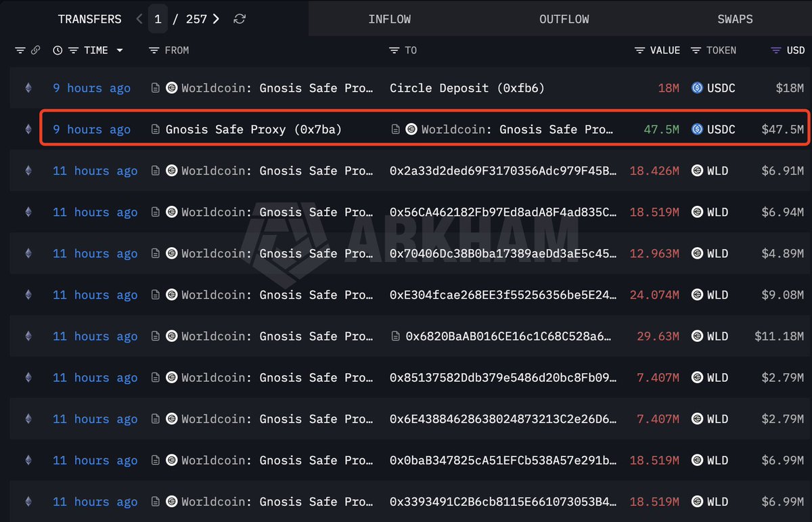Screen dimensions: 812x522
Task: Click the Worldcoin logo in the FROM column of the $4.89M row
Action: (x=172, y=253)
